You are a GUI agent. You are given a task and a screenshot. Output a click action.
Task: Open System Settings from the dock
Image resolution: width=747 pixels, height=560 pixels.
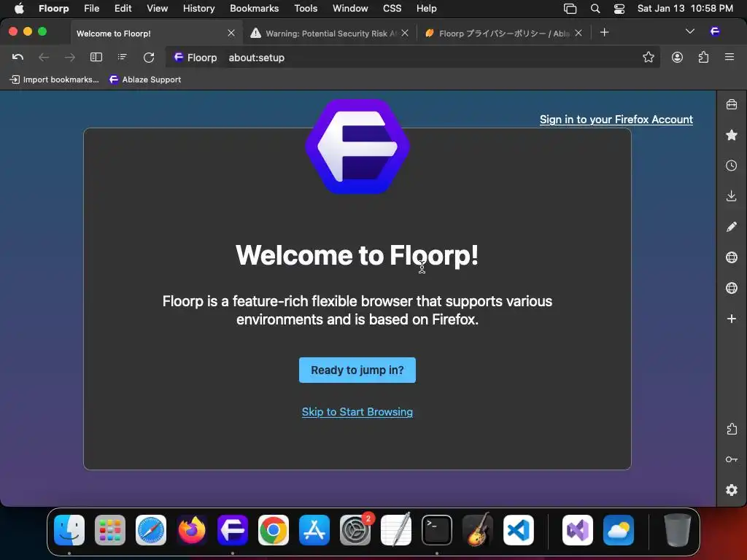coord(355,530)
